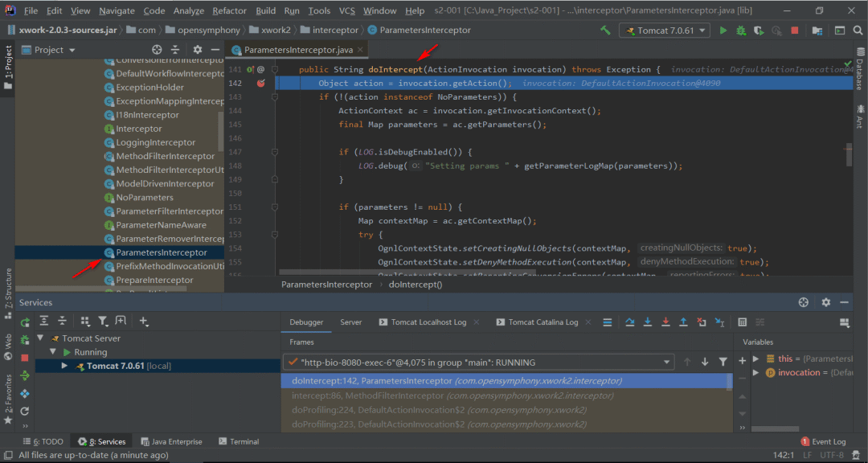Expand all services in Services toolbar
This screenshot has height=463, width=868.
[44, 321]
